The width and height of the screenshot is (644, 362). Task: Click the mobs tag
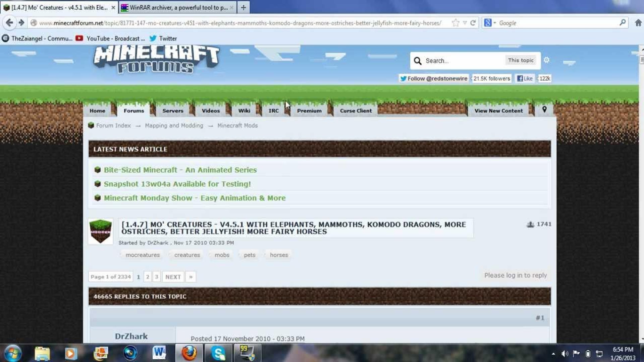click(222, 255)
